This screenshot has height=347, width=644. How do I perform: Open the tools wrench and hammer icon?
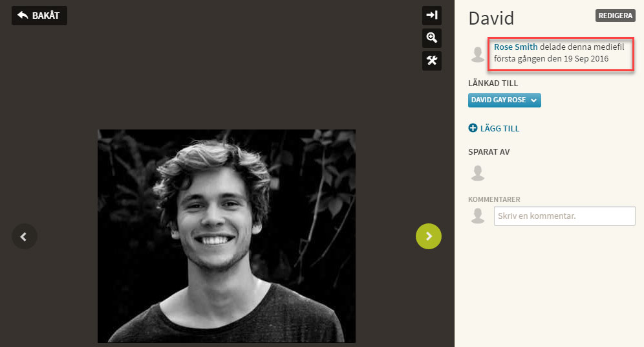(x=432, y=60)
